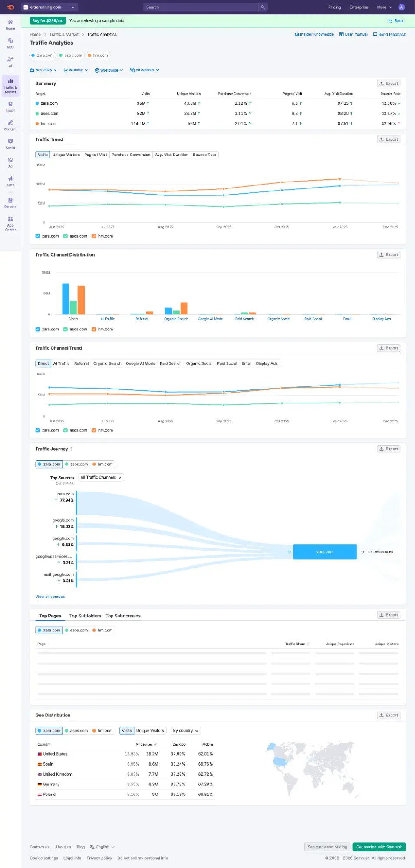
Task: Toggle asos.com checkbox in Channel Distribution legend
Action: point(65,329)
